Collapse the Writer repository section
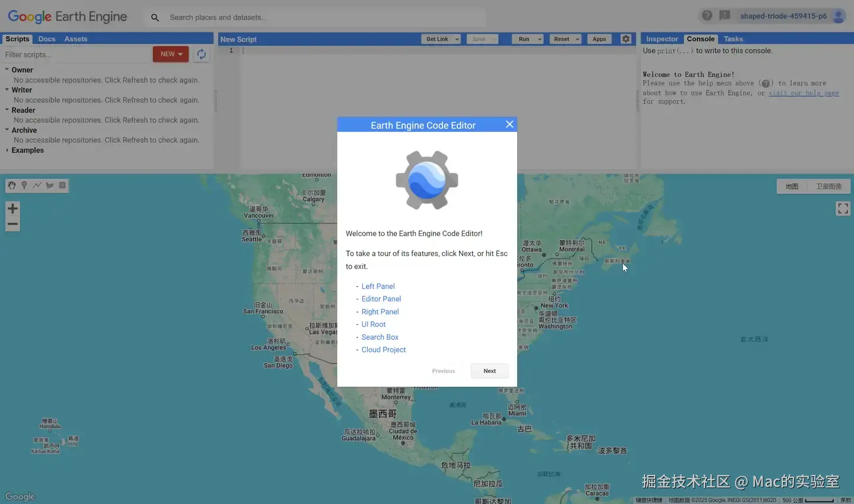This screenshot has width=854, height=504. pyautogui.click(x=7, y=90)
